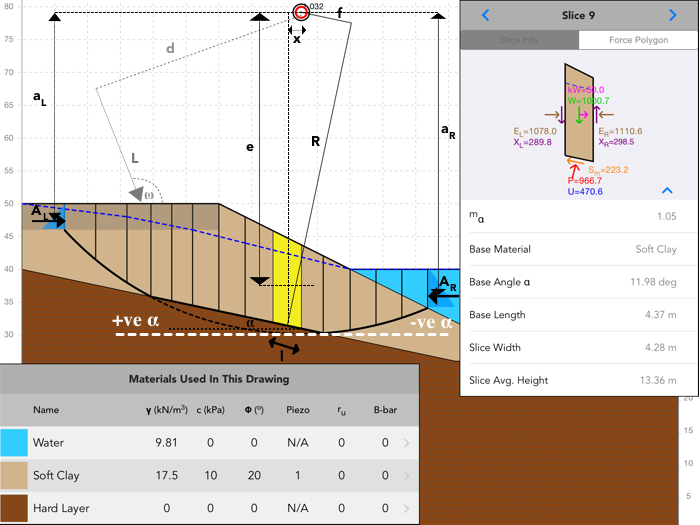This screenshot has width=700, height=525.
Task: Collapse the slice diagram with the up chevron
Action: pos(665,190)
